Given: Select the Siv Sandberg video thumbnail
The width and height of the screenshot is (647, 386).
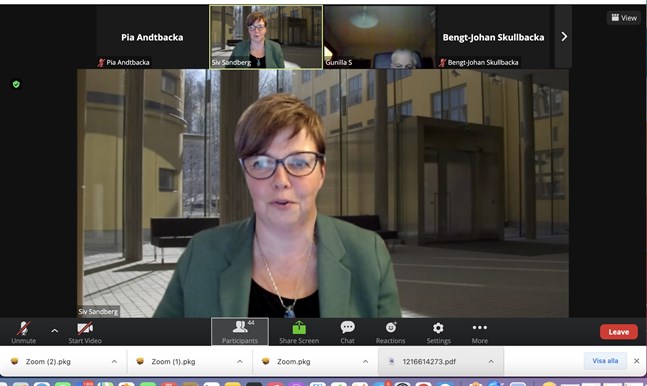Looking at the screenshot, I should [x=266, y=37].
